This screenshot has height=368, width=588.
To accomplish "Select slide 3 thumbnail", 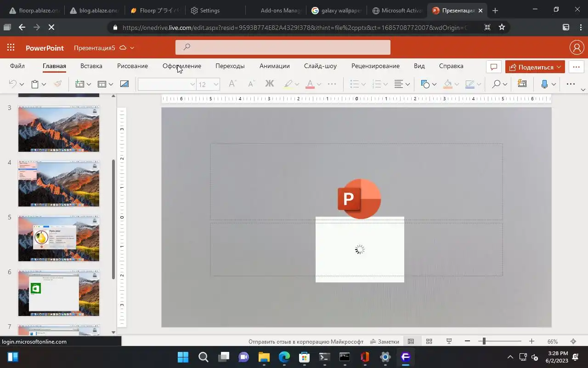I will 59,128.
